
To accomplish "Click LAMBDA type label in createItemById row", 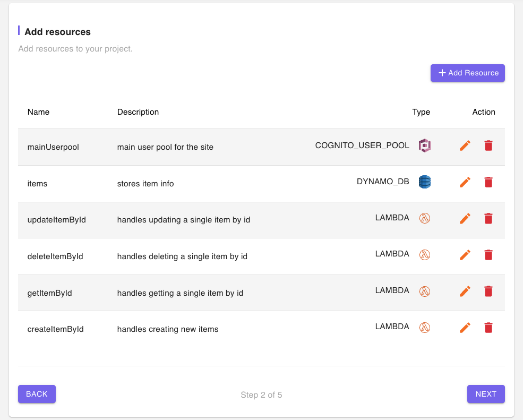I will (392, 327).
